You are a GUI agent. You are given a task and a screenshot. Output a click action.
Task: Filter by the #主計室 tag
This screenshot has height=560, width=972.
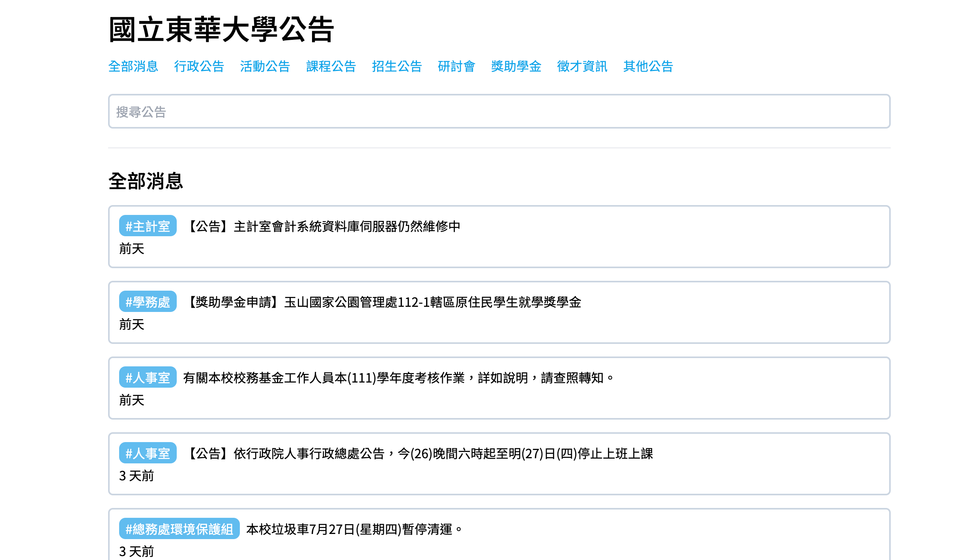pos(148,226)
